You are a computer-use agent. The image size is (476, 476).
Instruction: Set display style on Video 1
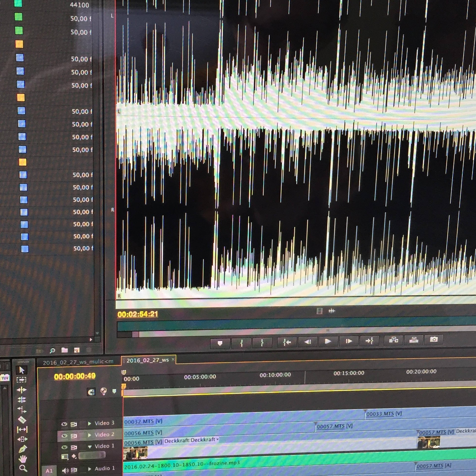(65, 457)
